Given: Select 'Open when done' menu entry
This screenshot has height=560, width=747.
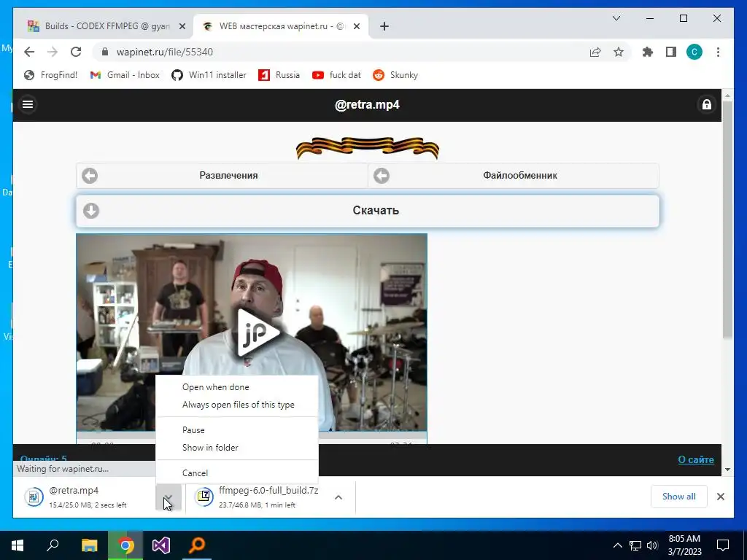Looking at the screenshot, I should 237,387.
